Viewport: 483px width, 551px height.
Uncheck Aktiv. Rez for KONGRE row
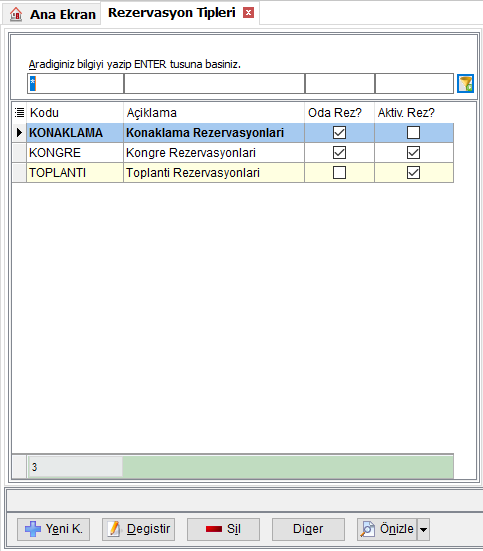413,153
